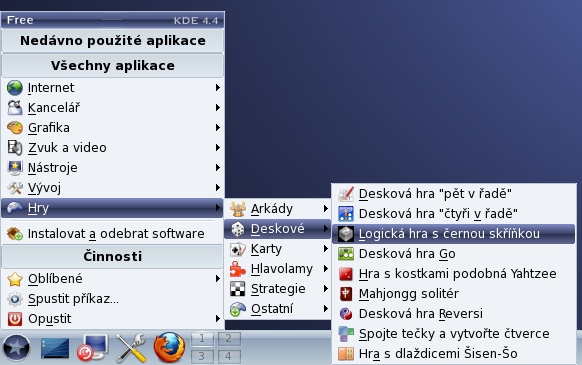Launch Hra s kostkami podobná Yahtzee
This screenshot has height=365, width=582.
[454, 274]
